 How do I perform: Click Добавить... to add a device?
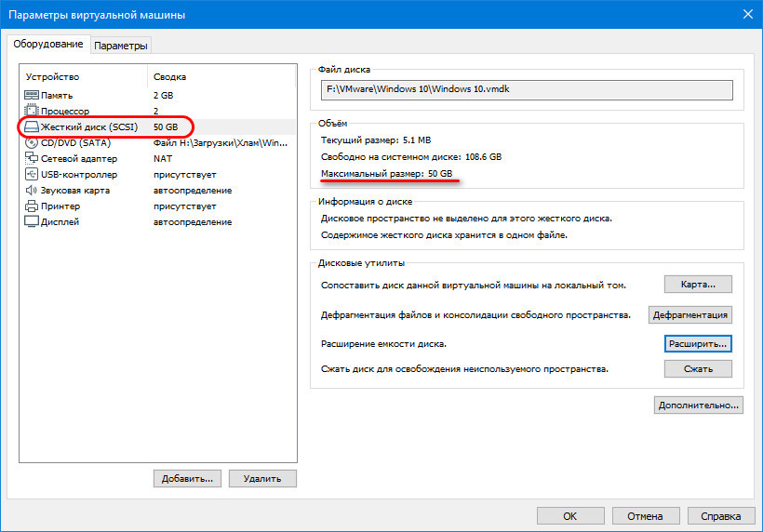pos(187,478)
